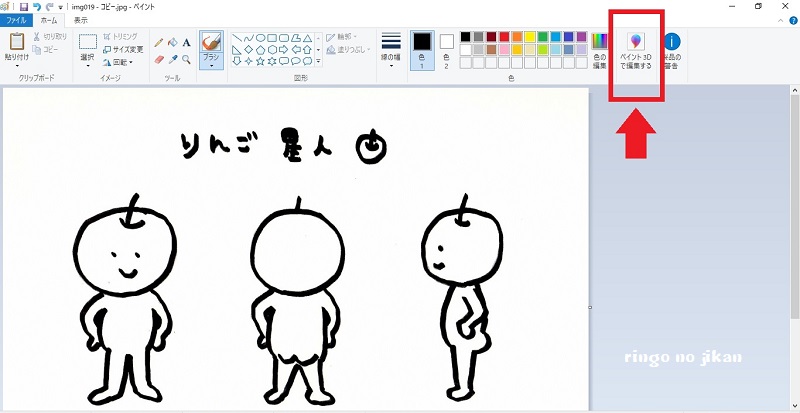Pick the orange color swatch

coord(517,37)
